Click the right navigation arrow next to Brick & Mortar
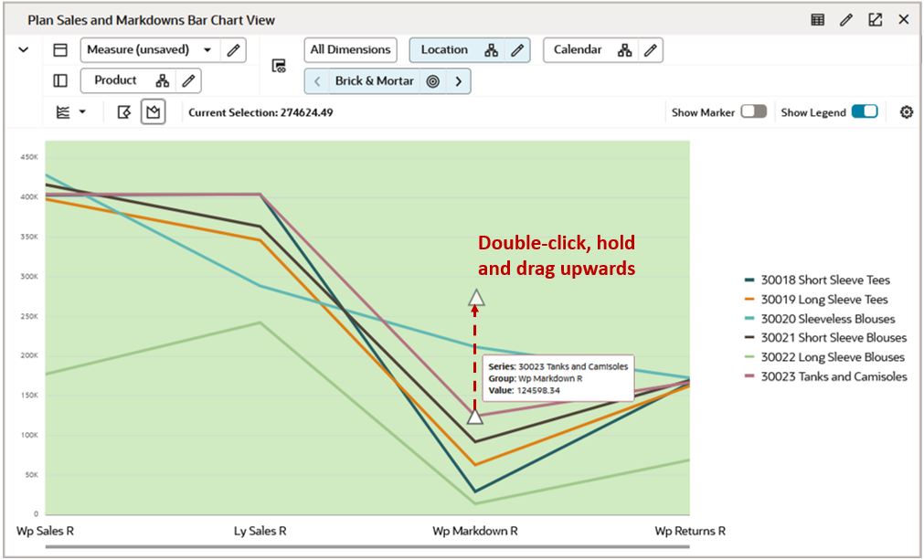The width and height of the screenshot is (924, 560). pos(460,80)
